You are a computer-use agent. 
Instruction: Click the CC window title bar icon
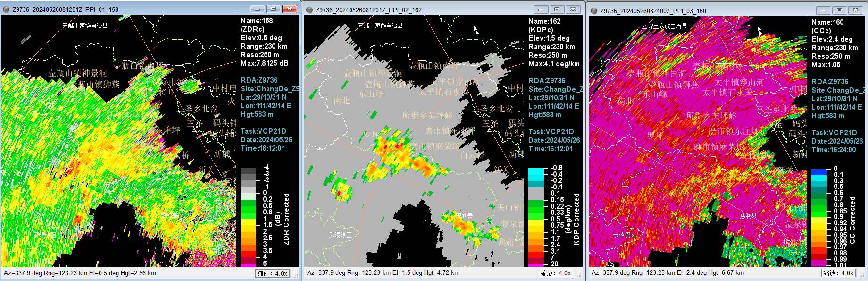(x=593, y=11)
